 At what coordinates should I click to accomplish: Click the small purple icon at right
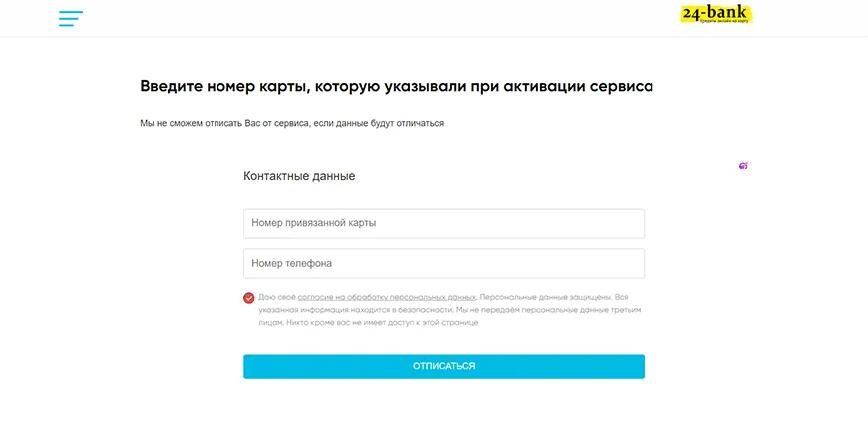coord(743,166)
